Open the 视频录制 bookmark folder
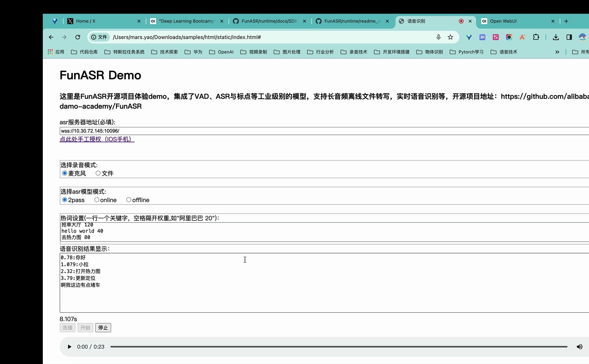Screen dimensions: 589x364 pos(253,52)
